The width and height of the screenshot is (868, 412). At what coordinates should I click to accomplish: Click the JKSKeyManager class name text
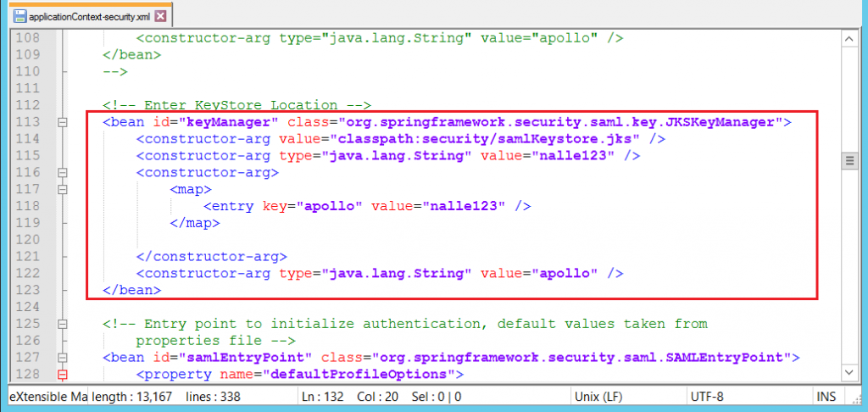(x=719, y=122)
